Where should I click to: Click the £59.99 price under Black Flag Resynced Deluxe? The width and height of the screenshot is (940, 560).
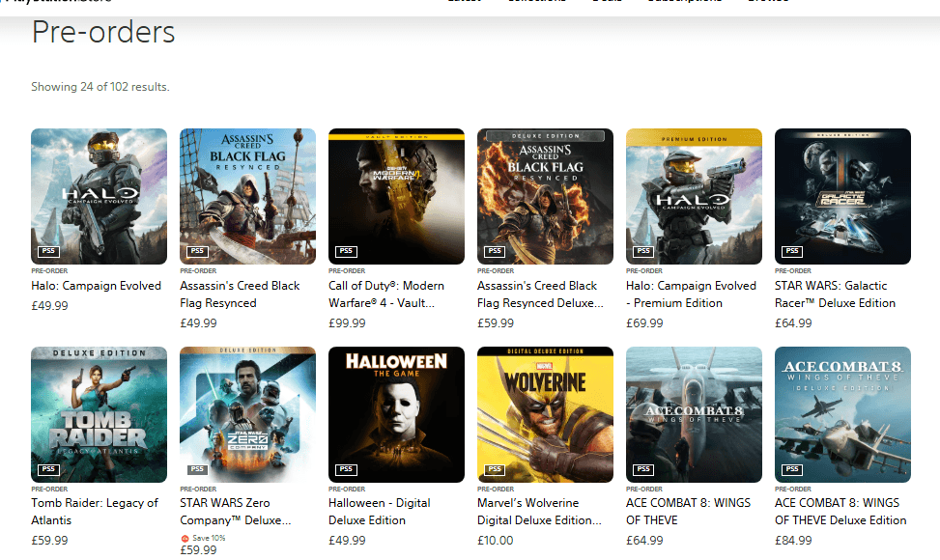click(496, 322)
